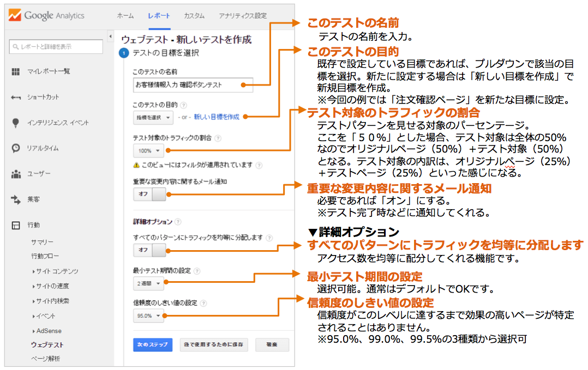Click the リアルタイム clock icon

[16, 148]
